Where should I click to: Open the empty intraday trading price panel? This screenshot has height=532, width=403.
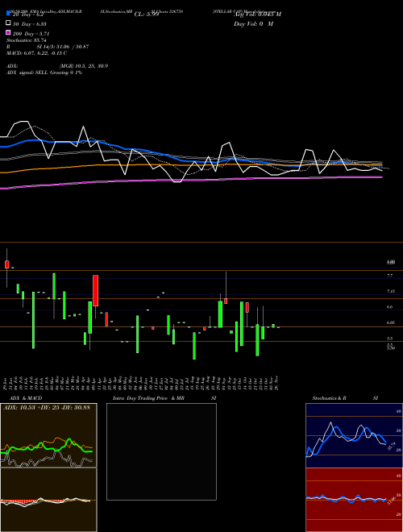[161, 451]
